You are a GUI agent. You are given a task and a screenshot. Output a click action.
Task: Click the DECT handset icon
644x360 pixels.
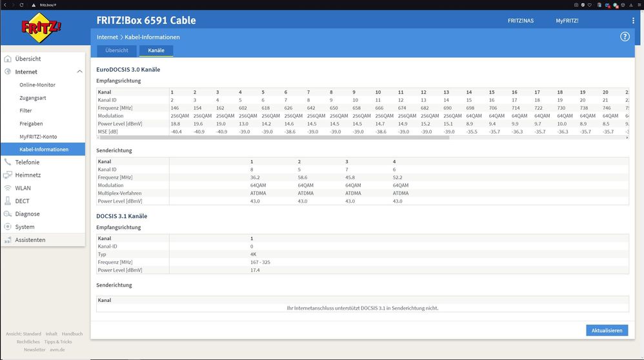(x=8, y=201)
